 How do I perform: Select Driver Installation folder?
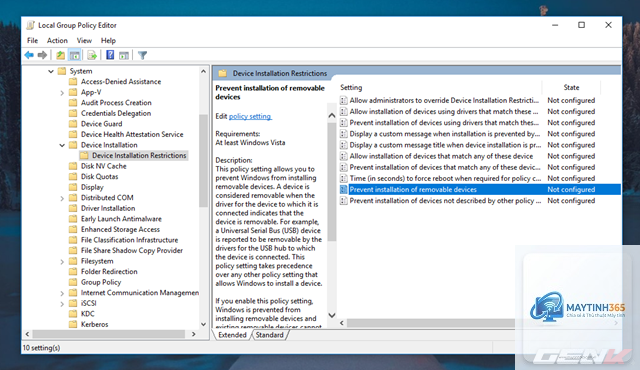click(x=108, y=208)
